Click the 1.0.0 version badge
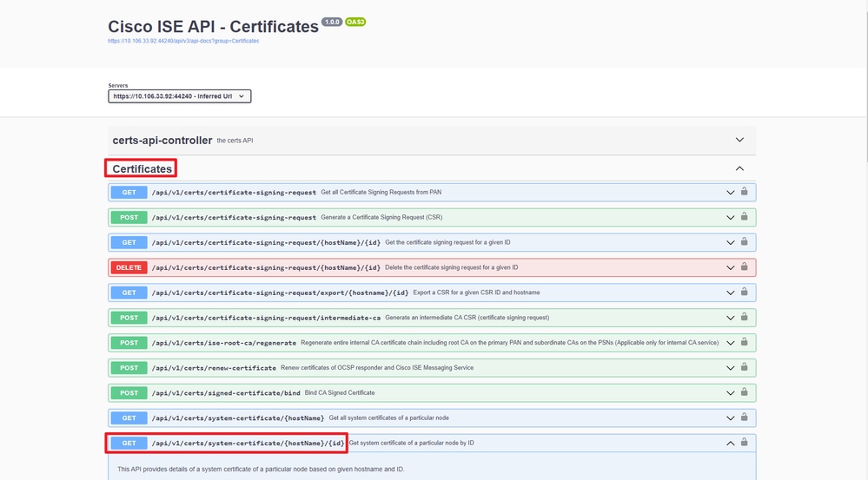 [x=332, y=22]
